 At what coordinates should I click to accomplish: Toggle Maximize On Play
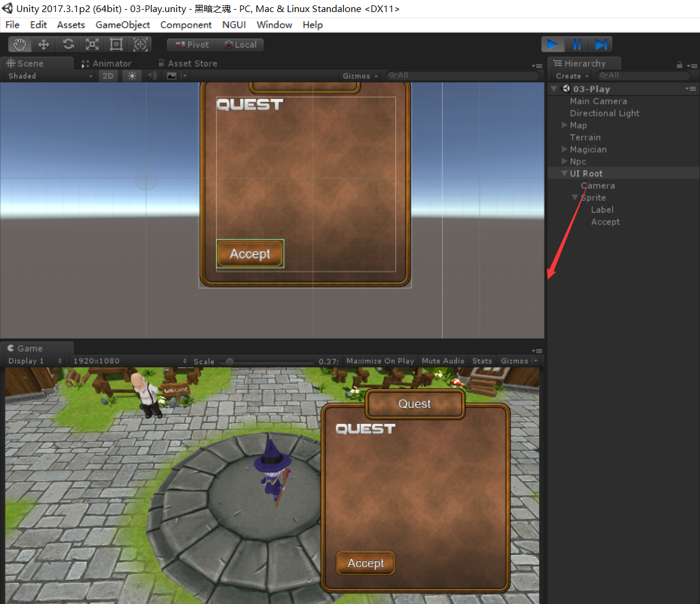(380, 361)
